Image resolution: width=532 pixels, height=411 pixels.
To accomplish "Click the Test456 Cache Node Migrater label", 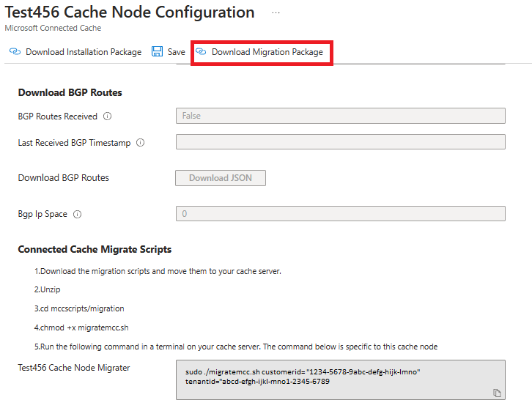I will [74, 367].
